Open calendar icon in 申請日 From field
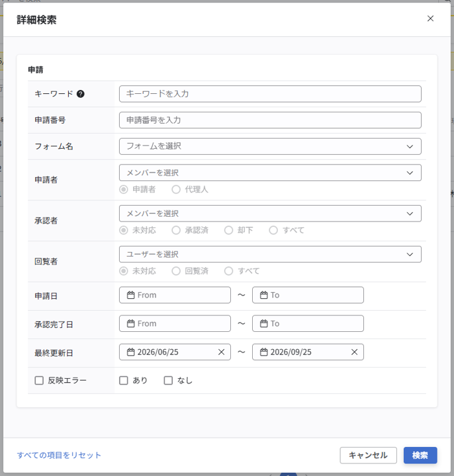This screenshot has width=454, height=476. (x=130, y=295)
